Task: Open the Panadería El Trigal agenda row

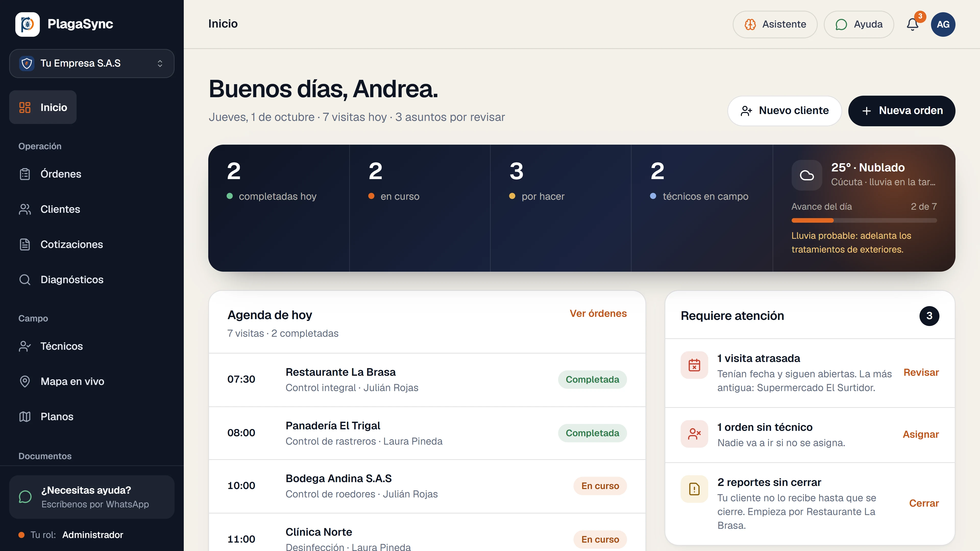Action: click(x=427, y=433)
